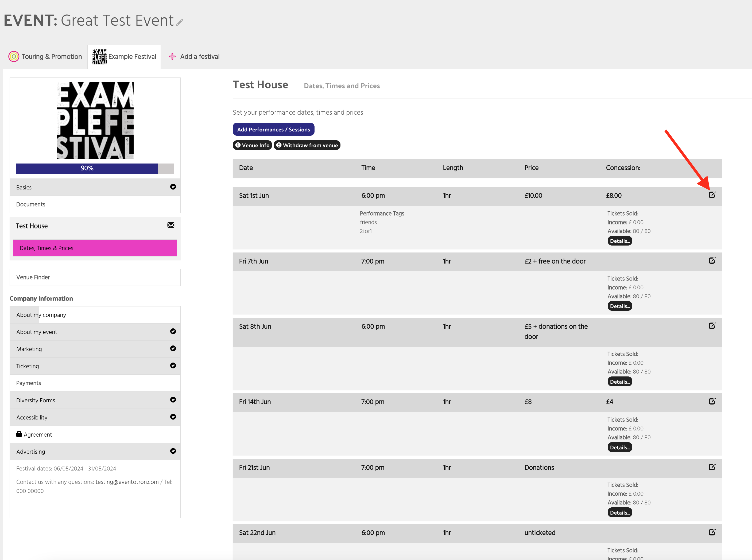The image size is (752, 560).
Task: Click edit icon for Sat 8th Jun performance
Action: click(x=712, y=326)
